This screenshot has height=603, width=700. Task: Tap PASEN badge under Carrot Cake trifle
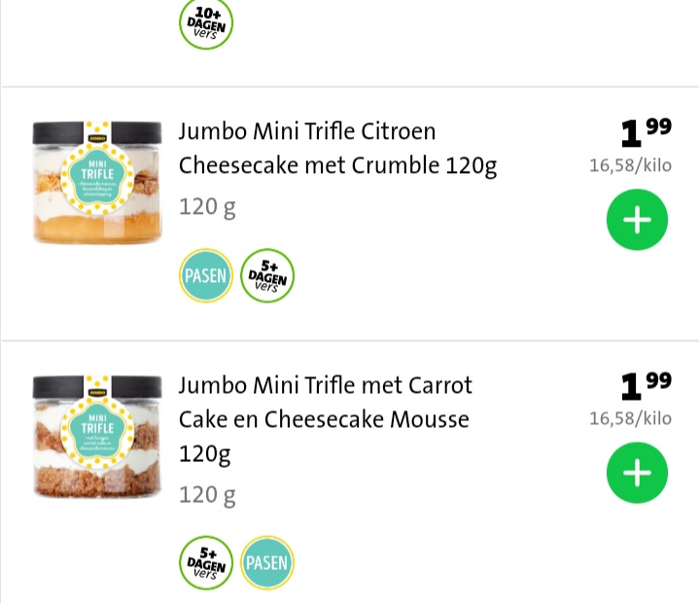267,563
